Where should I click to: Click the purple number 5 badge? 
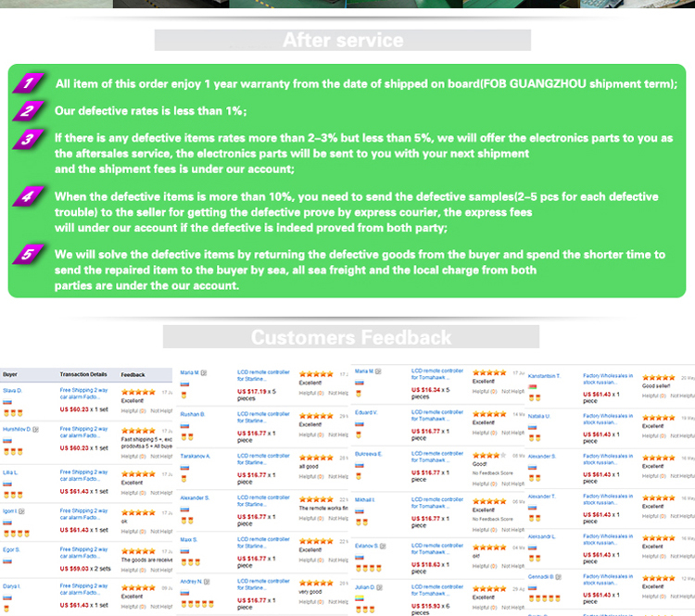30,255
